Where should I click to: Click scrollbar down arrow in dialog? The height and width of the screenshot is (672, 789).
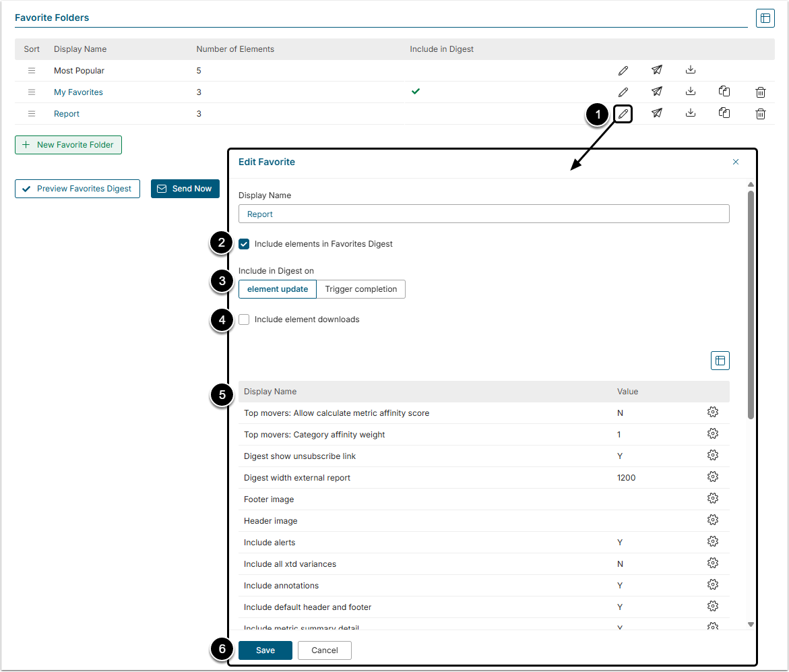[x=750, y=625]
